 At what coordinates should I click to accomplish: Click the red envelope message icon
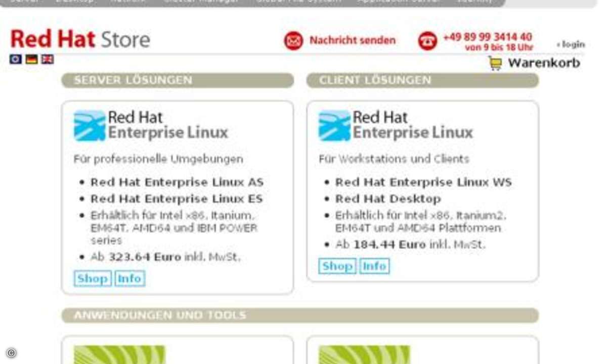coord(293,40)
